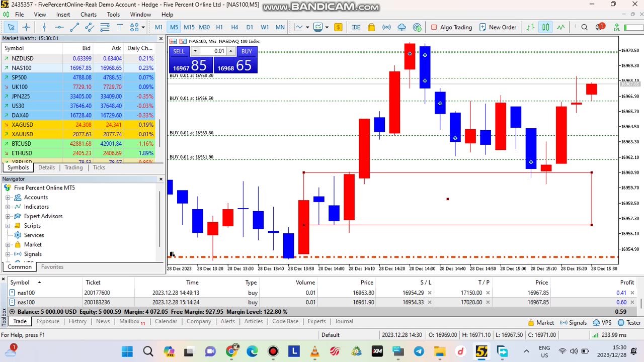The height and width of the screenshot is (362, 644).
Task: Select the arrow cursor tool
Action: tap(11, 27)
